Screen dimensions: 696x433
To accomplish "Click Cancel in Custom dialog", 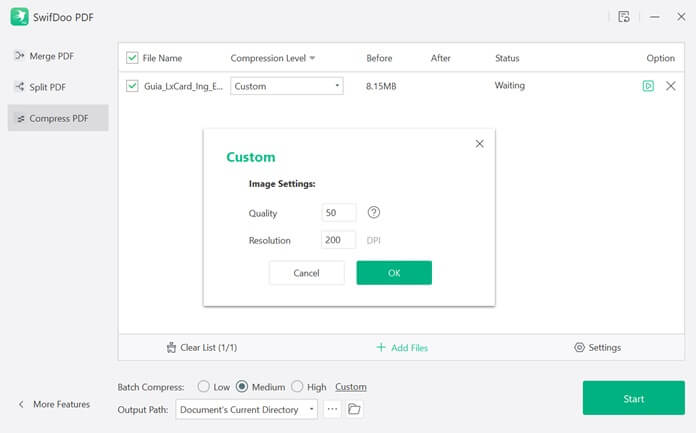I will 306,273.
